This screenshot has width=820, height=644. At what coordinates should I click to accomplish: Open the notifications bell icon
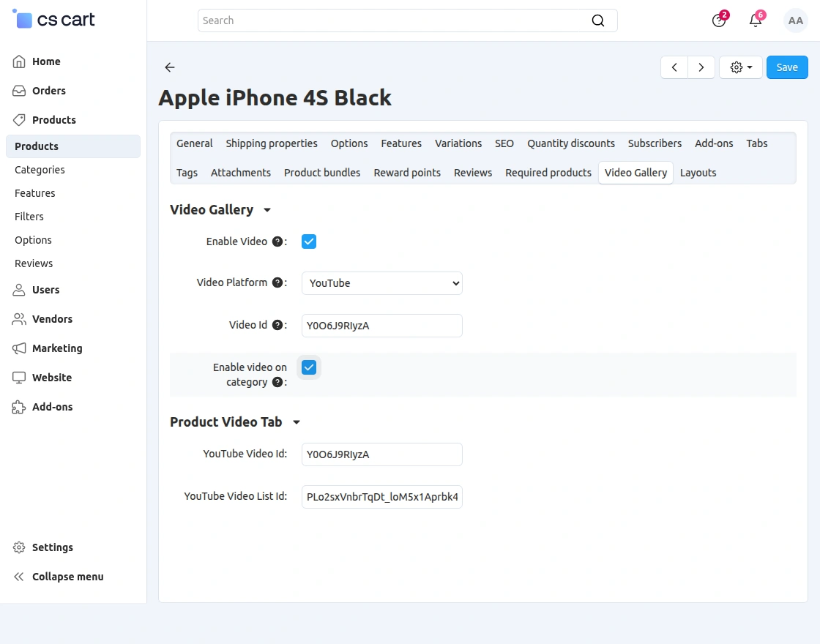[x=755, y=20]
